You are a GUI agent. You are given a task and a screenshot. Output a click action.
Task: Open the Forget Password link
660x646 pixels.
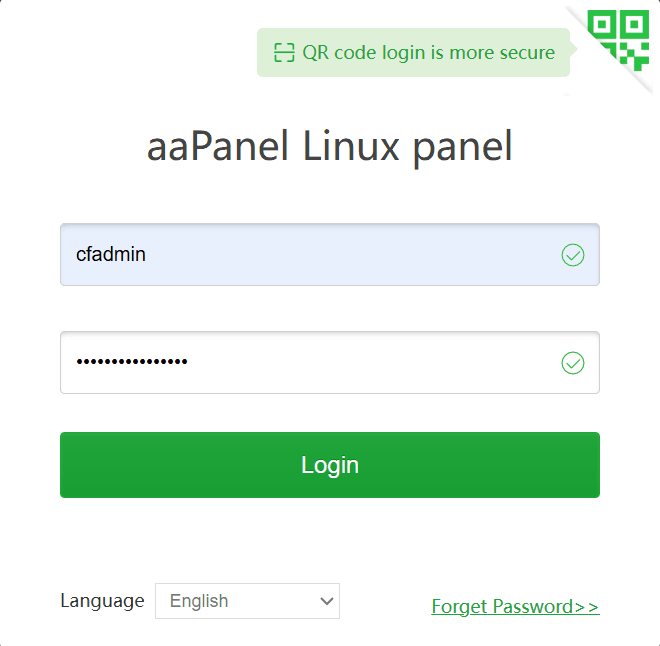[515, 607]
